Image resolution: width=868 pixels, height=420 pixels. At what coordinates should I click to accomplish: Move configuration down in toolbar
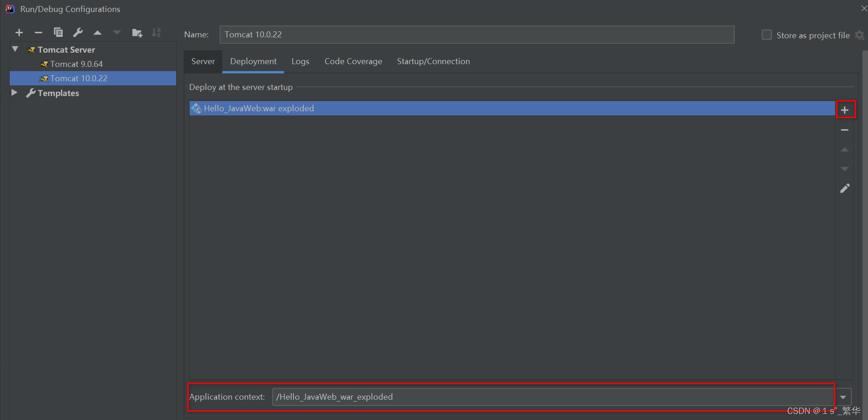(x=117, y=33)
